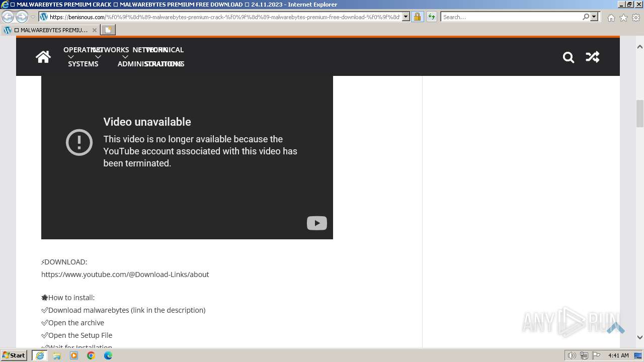The width and height of the screenshot is (644, 362).
Task: Open the Windows Start menu
Action: 14,355
